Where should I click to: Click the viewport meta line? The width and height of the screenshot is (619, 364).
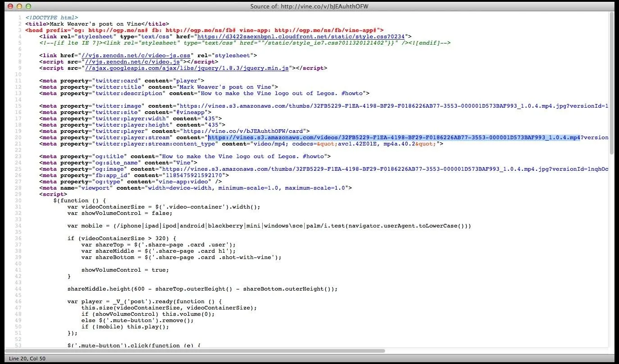tap(196, 188)
